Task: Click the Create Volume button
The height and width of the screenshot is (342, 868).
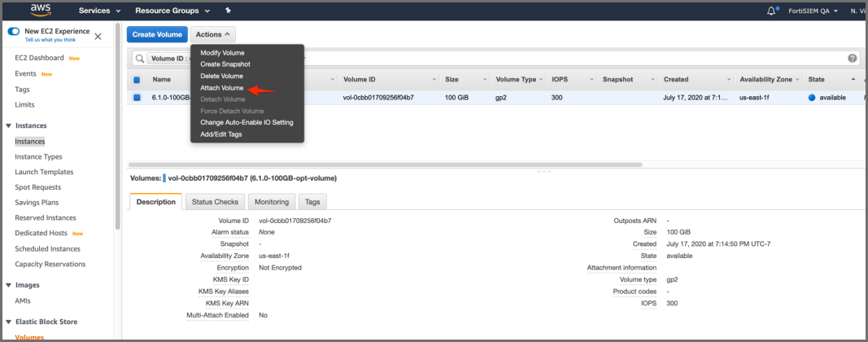Action: 157,34
